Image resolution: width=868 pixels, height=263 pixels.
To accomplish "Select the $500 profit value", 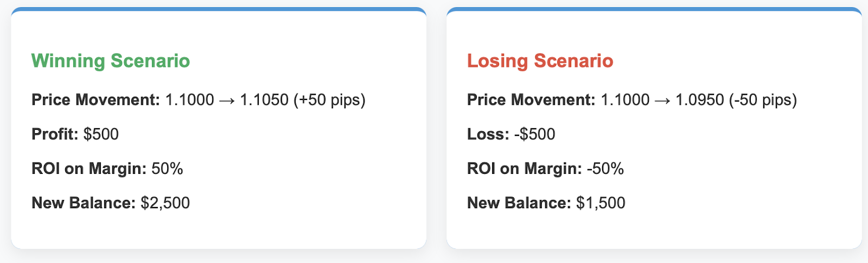I will pos(101,134).
